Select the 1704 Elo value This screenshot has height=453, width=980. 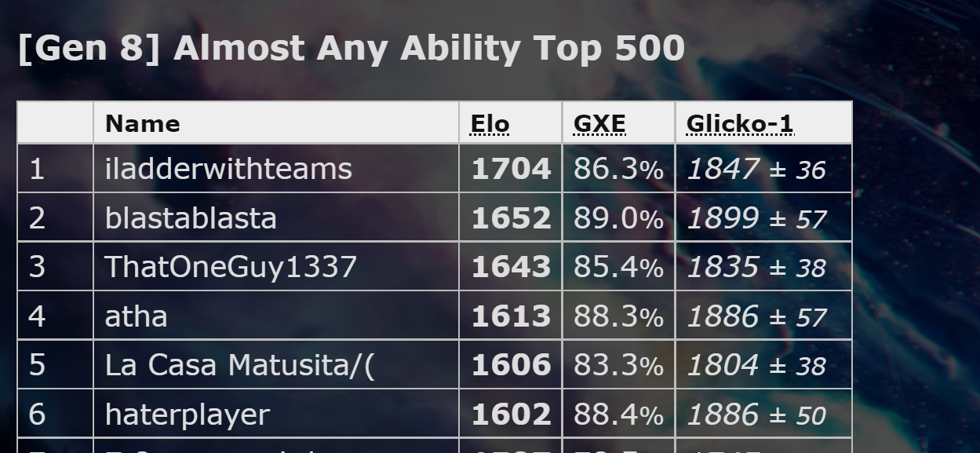[x=511, y=169]
